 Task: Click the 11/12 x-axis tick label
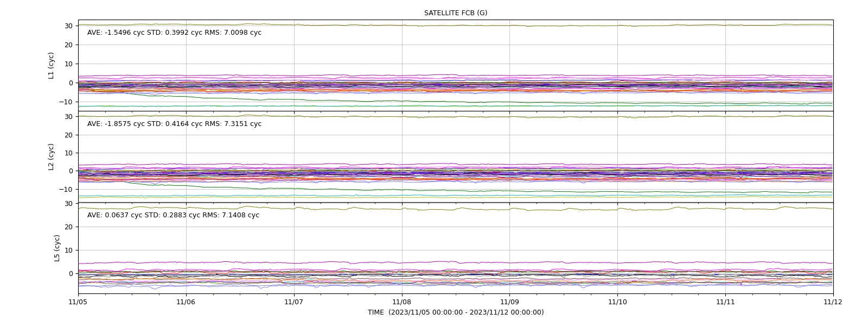pyautogui.click(x=833, y=302)
